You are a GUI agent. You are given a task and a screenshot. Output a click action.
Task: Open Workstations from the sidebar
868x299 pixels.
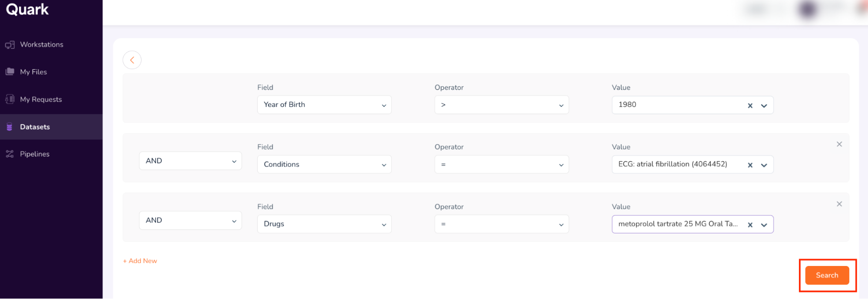tap(41, 44)
